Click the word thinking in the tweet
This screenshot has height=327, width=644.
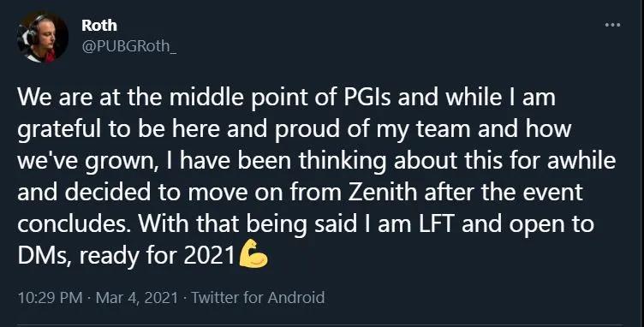click(343, 161)
